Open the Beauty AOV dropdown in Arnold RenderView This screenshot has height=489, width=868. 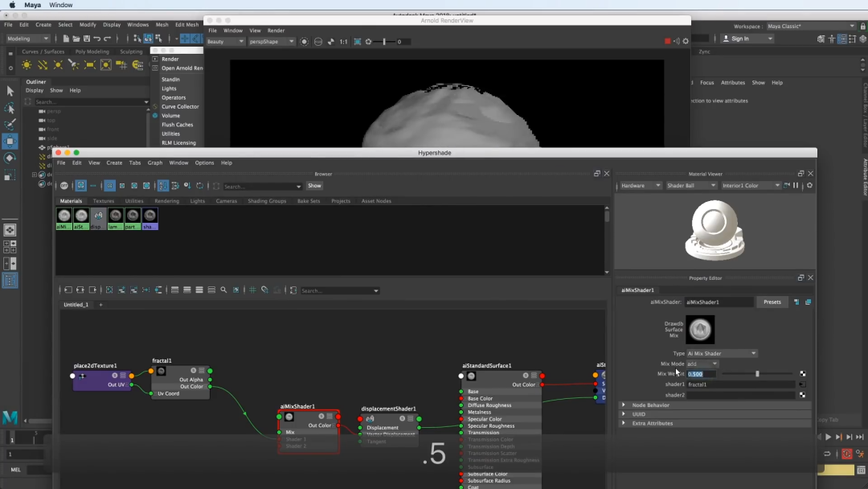click(x=225, y=42)
